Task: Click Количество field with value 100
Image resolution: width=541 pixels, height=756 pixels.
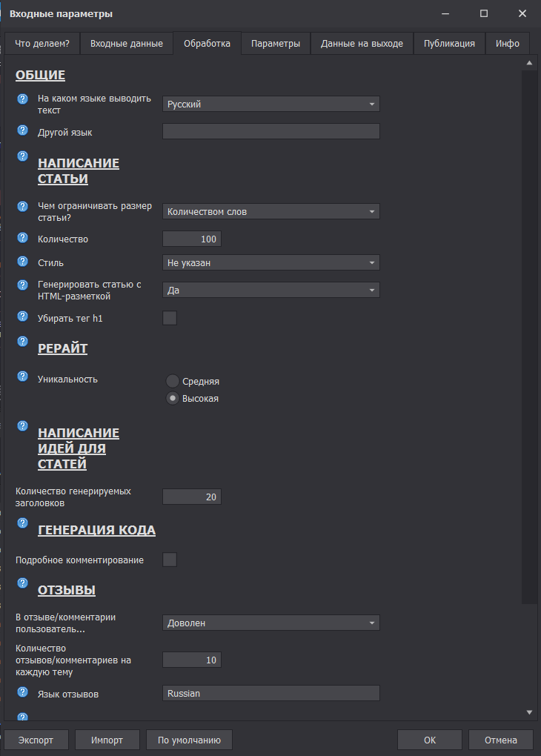Action: (192, 239)
